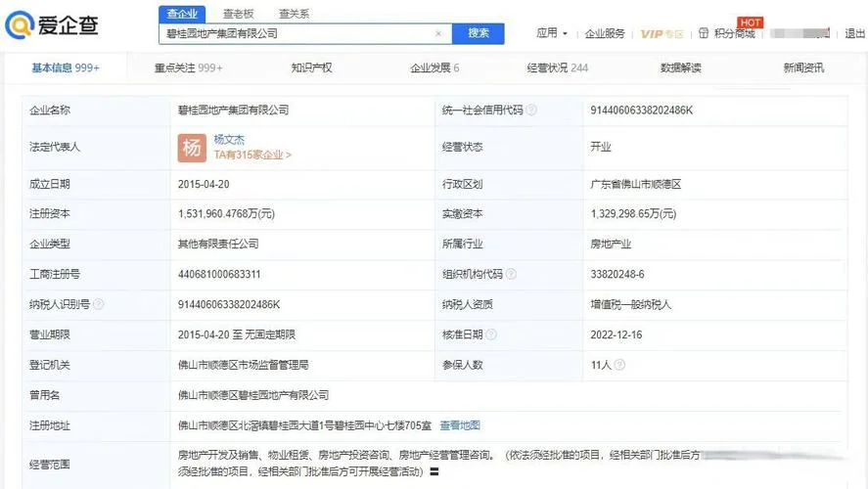Click the orange 杨 avatar icon
868x489 pixels.
point(192,148)
